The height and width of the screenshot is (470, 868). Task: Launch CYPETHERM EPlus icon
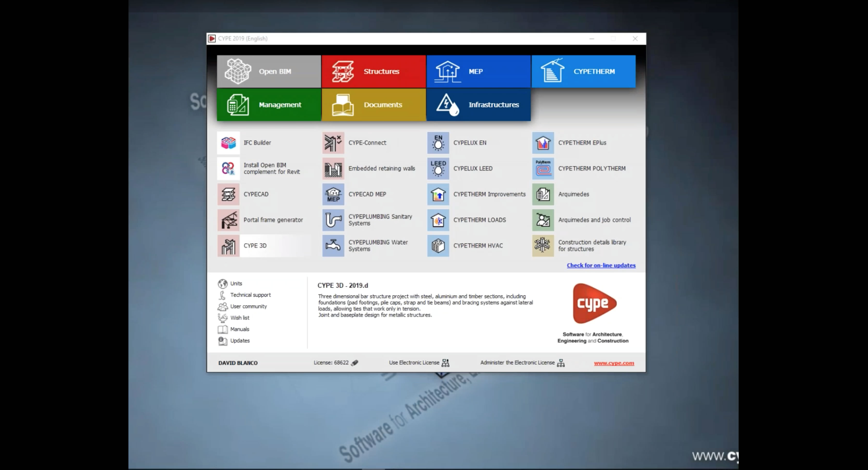[x=543, y=143]
